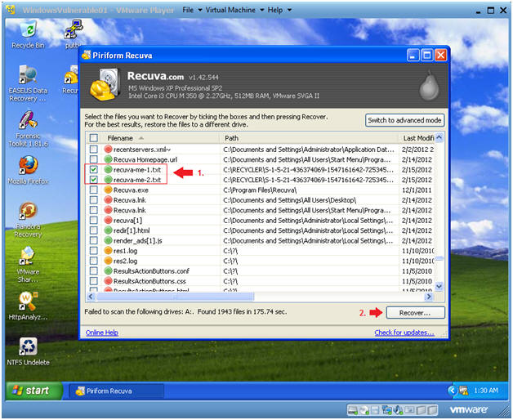This screenshot has width=513, height=420.
Task: Tick the Recuva Homepage.url checkbox
Action: [x=94, y=159]
